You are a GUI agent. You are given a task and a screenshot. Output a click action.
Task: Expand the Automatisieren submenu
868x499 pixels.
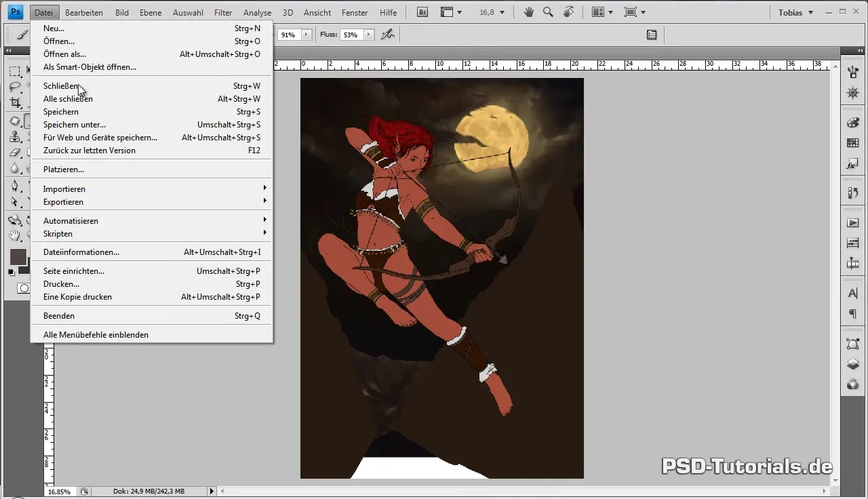click(151, 221)
